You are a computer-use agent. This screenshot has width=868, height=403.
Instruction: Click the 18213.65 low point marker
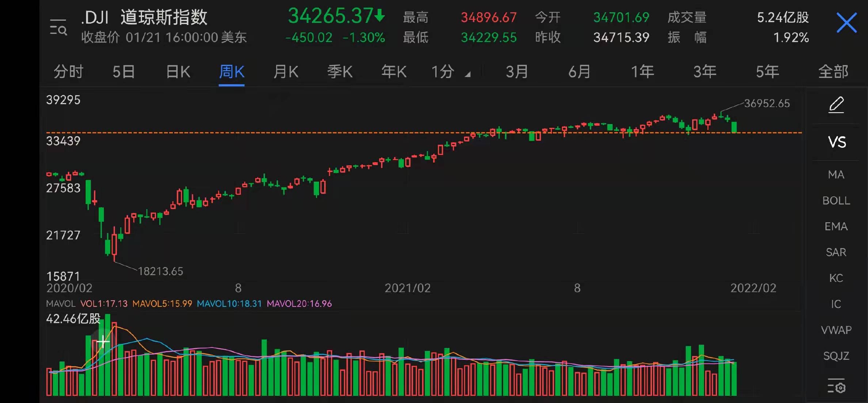160,271
